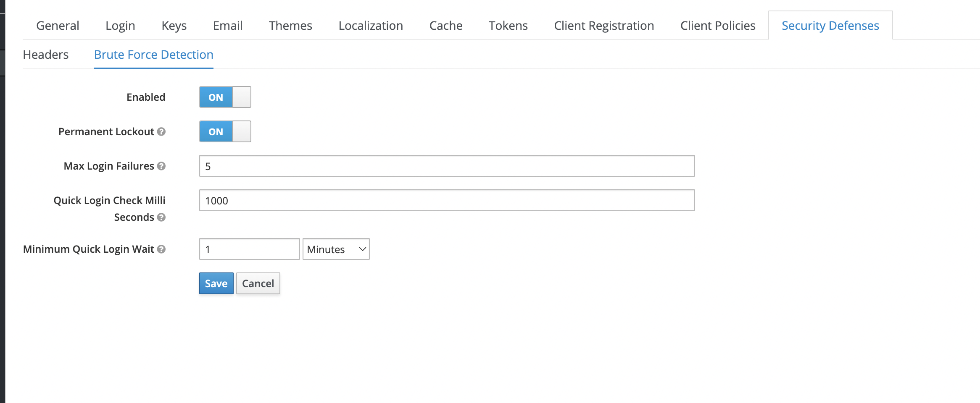This screenshot has height=403, width=980.
Task: Open the Minimum Quick Login Wait help tooltip
Action: (162, 249)
